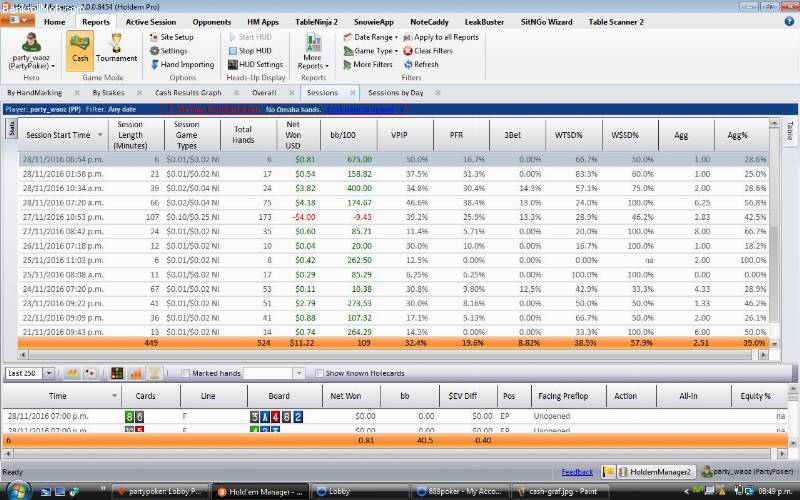Open the By Stakes report tab
The width and height of the screenshot is (800, 500).
click(x=108, y=93)
